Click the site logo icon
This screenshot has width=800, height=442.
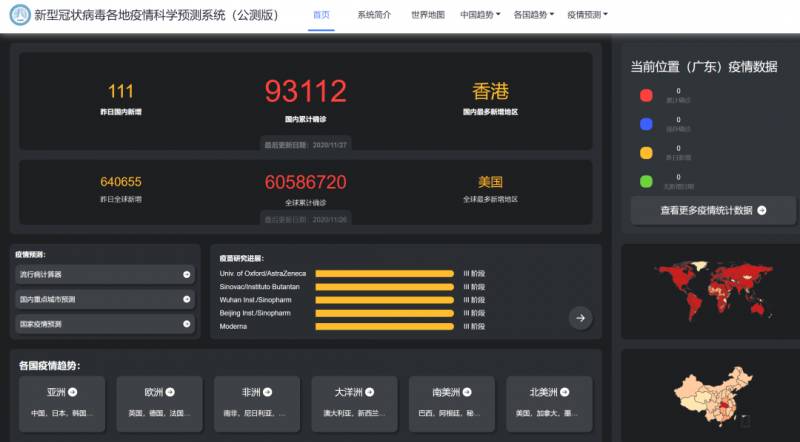pyautogui.click(x=19, y=15)
